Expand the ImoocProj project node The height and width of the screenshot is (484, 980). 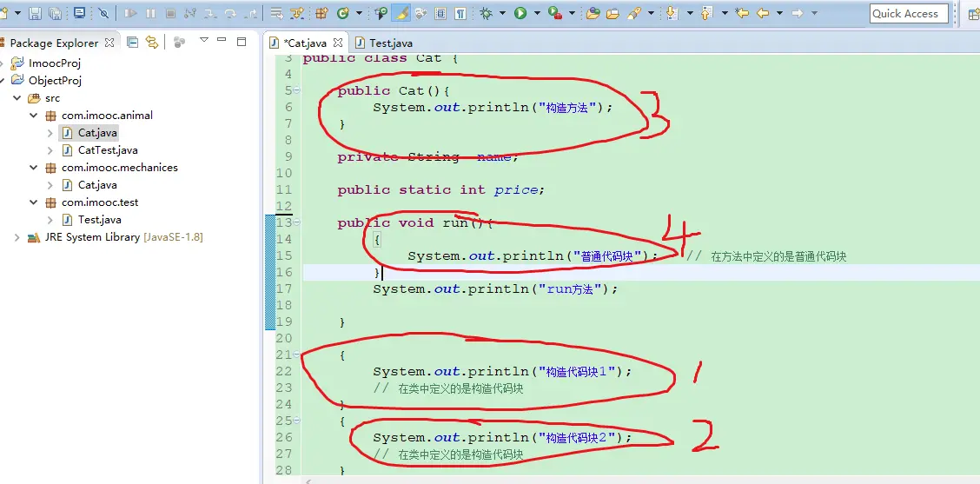(4, 63)
